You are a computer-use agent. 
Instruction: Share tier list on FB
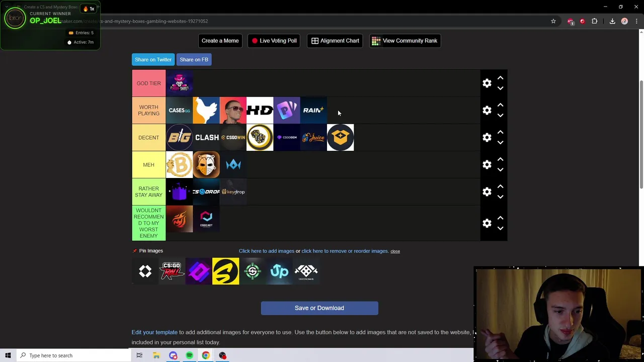tap(194, 59)
